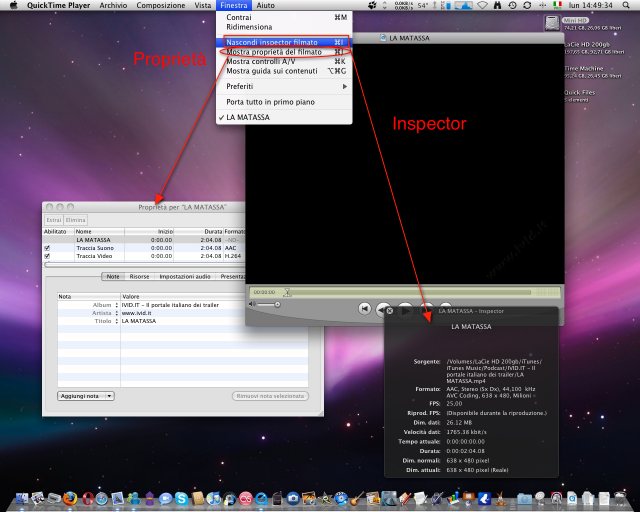This screenshot has width=640, height=512.
Task: Select Mostra guida sui contenuti
Action: tap(284, 71)
